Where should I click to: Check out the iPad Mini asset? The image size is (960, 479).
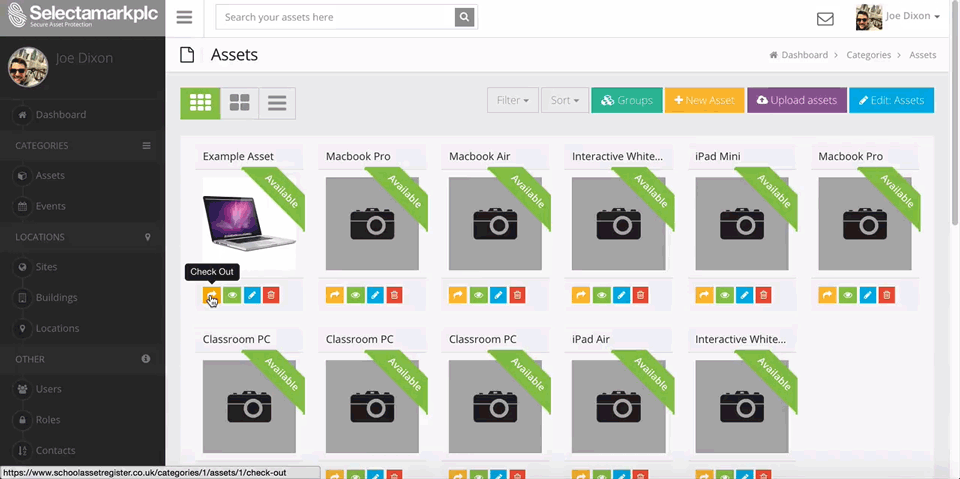(x=704, y=295)
